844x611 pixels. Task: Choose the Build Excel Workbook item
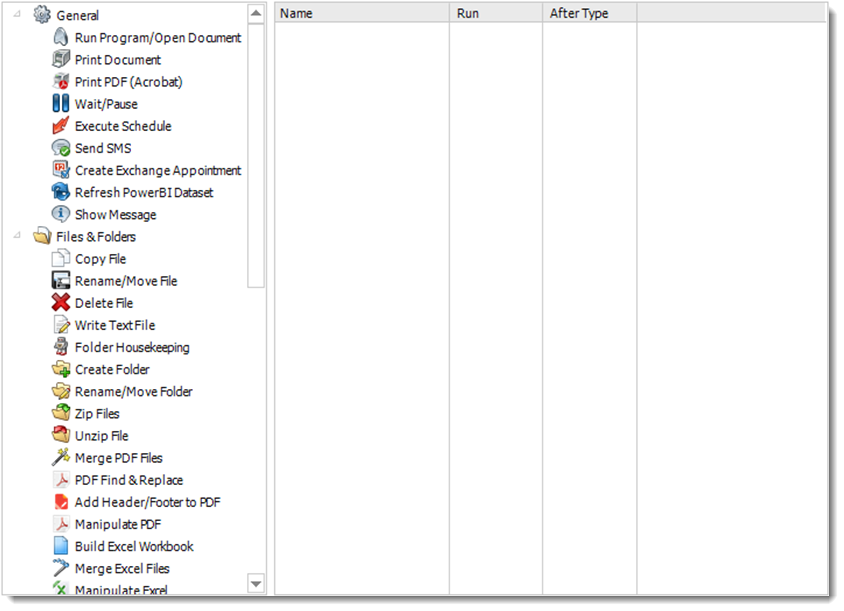click(134, 546)
